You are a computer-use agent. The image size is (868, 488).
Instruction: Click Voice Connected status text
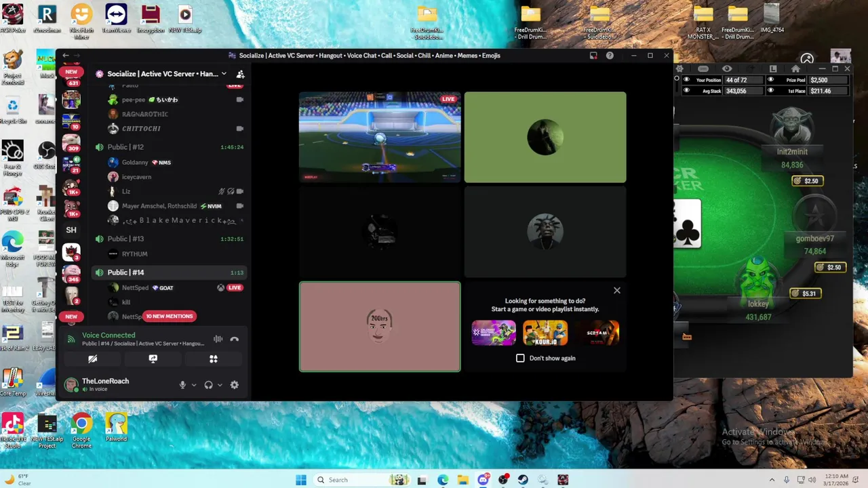tap(108, 335)
